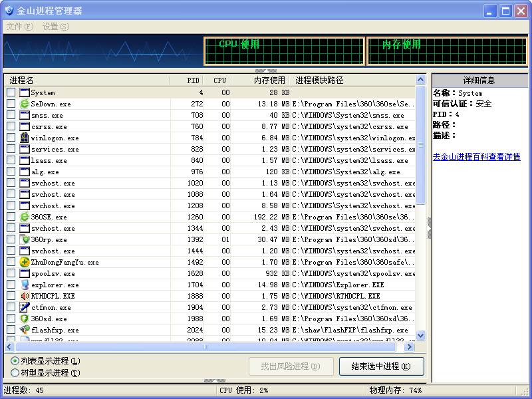The image size is (532, 399).
Task: Click the 结束选中进程 button
Action: (x=382, y=366)
